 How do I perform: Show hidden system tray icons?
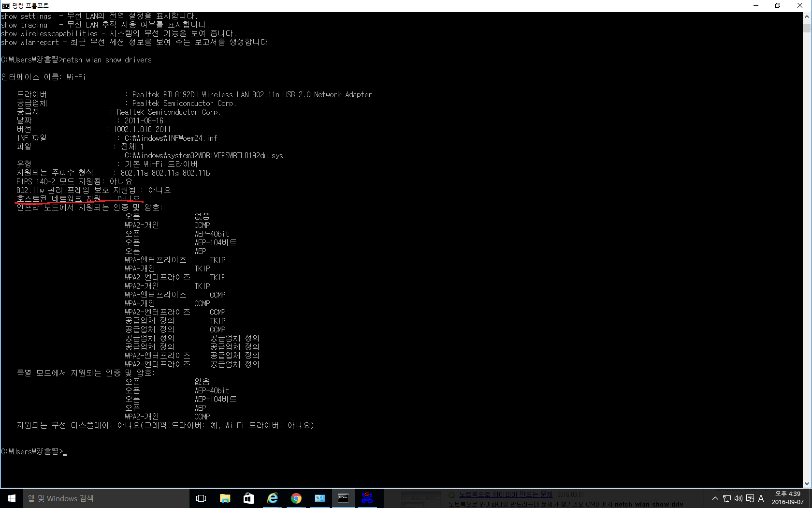pos(715,498)
